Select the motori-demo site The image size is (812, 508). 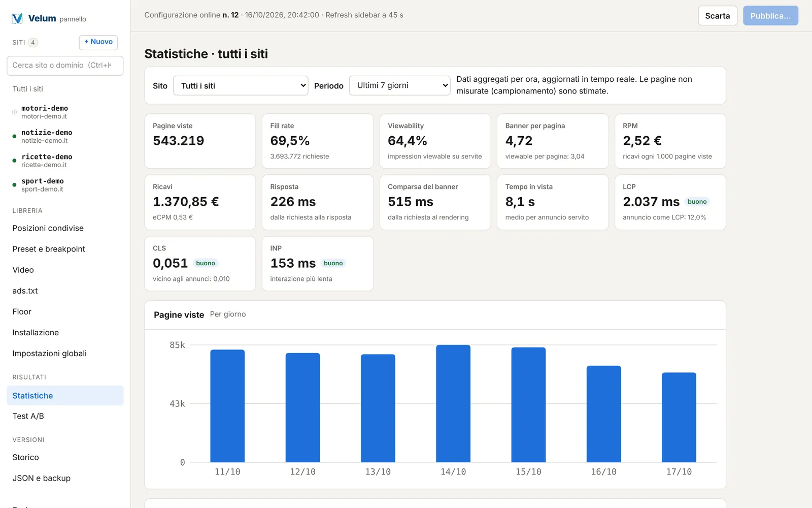click(65, 112)
